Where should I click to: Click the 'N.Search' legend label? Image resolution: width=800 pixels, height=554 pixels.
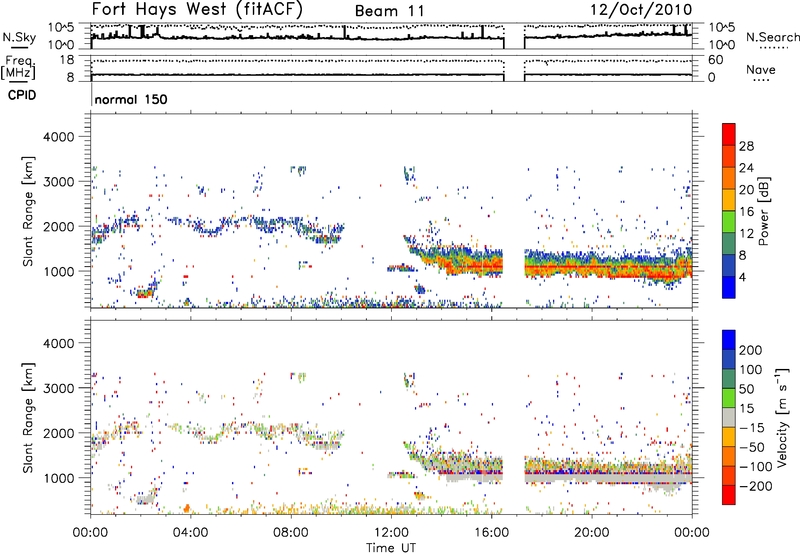[x=772, y=37]
